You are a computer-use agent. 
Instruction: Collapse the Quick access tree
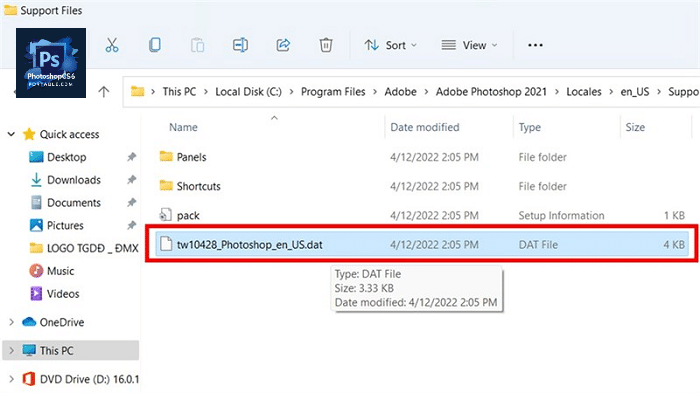point(11,134)
